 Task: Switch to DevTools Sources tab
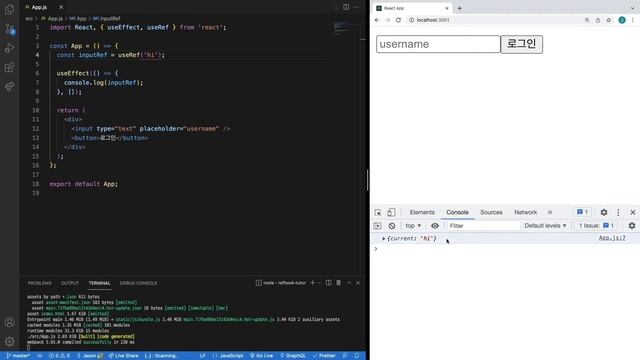[491, 212]
